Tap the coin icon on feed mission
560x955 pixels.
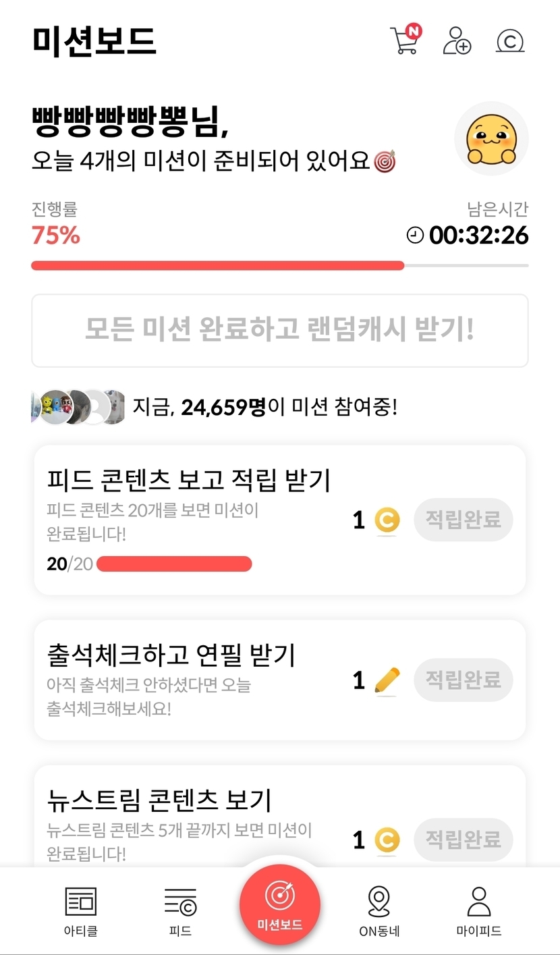[x=387, y=520]
